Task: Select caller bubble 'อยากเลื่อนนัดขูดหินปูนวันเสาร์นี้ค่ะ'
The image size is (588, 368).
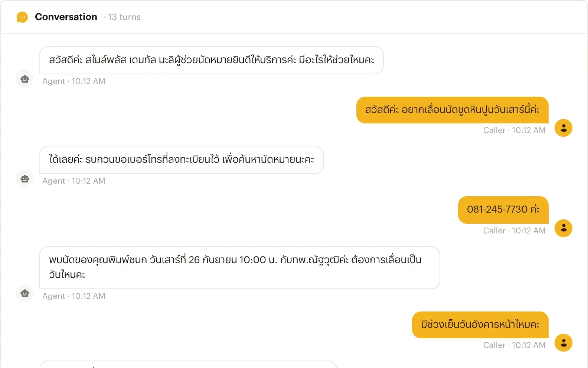Action: point(453,110)
